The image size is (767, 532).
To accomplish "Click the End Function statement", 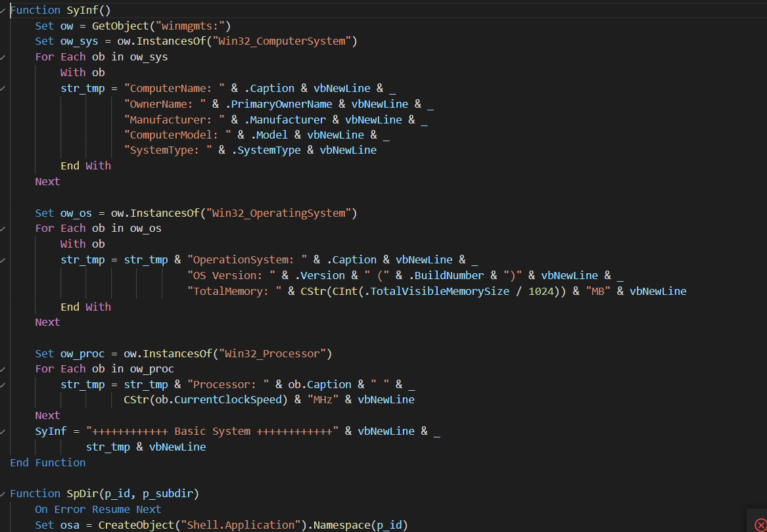I will pos(48,462).
